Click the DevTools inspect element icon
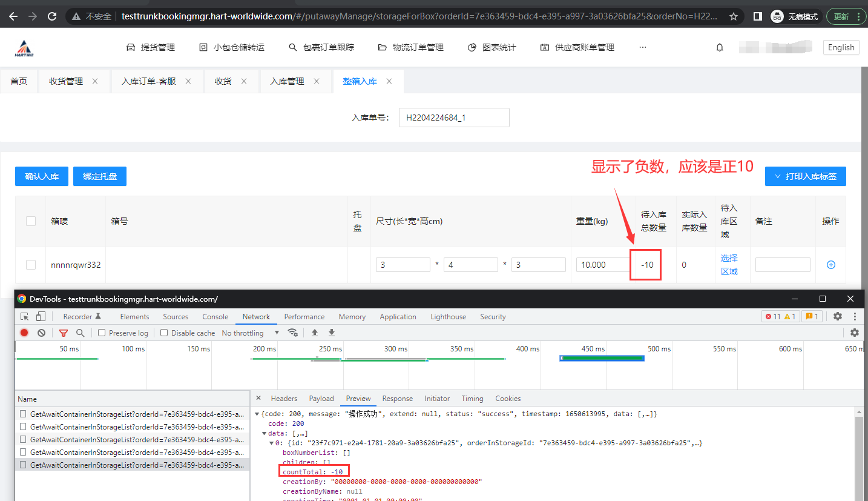Screen dimensions: 868x501 click(x=25, y=316)
